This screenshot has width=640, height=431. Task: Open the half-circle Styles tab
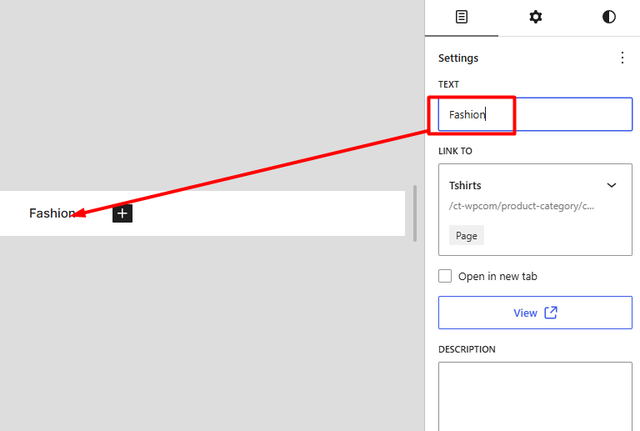[x=609, y=17]
